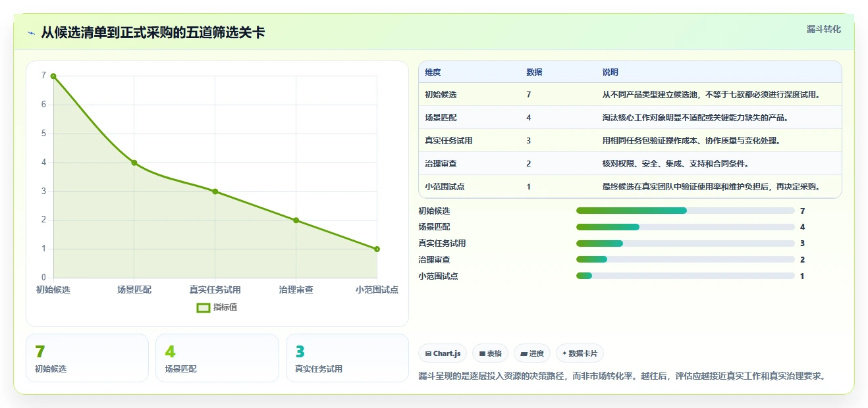The width and height of the screenshot is (868, 408).
Task: Click the 真实任务试用 data point on the chart
Action: click(215, 191)
